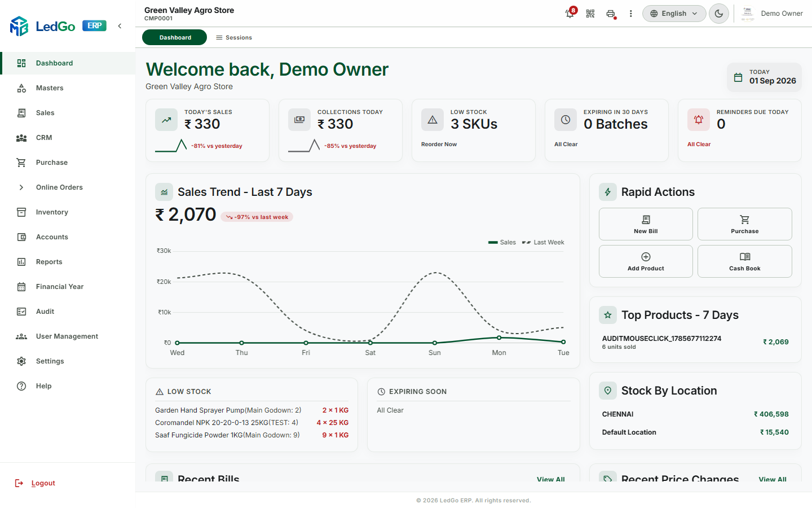Click Default Location row

(695, 432)
